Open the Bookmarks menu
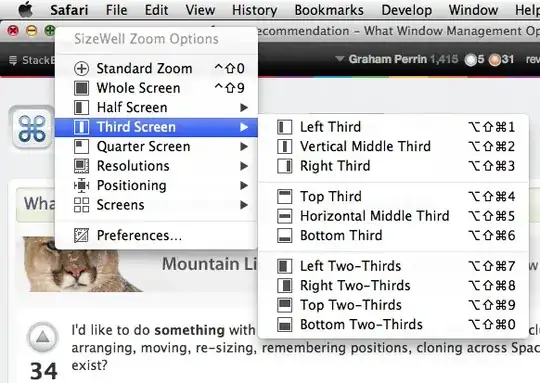 tap(329, 10)
